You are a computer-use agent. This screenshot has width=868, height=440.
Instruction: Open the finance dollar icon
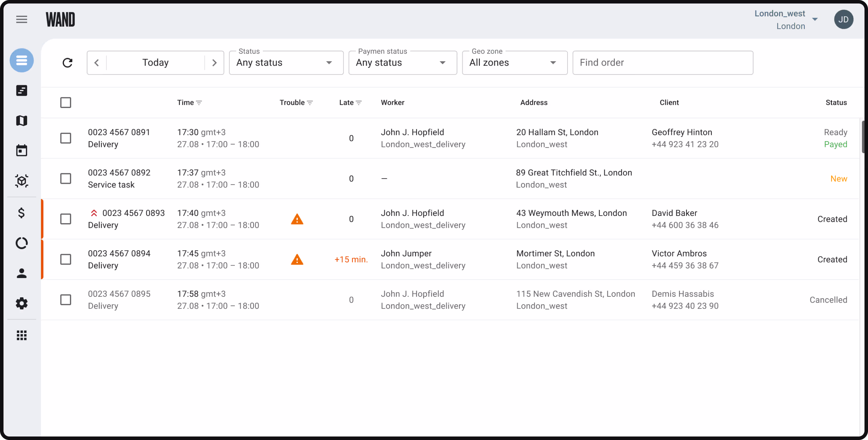click(x=22, y=213)
